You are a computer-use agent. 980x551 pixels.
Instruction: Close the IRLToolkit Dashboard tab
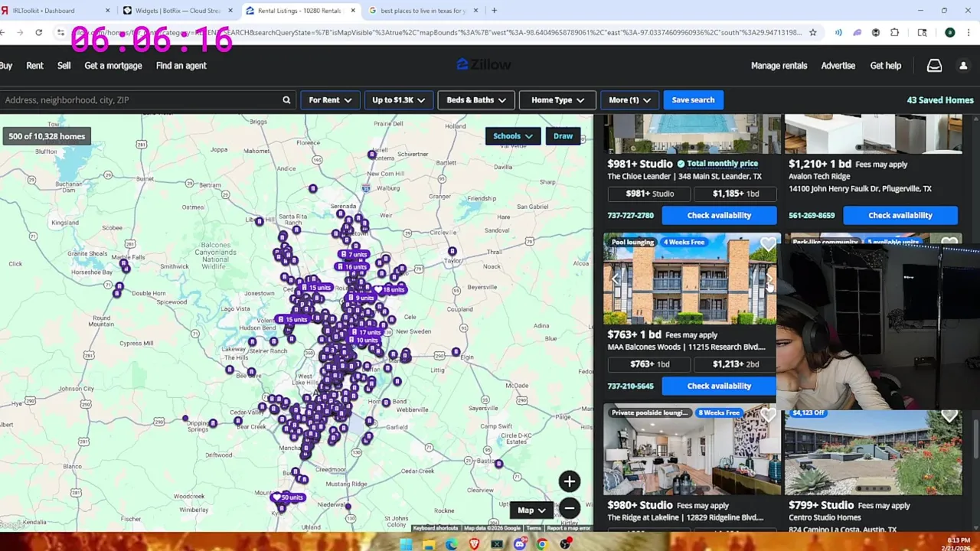click(107, 11)
